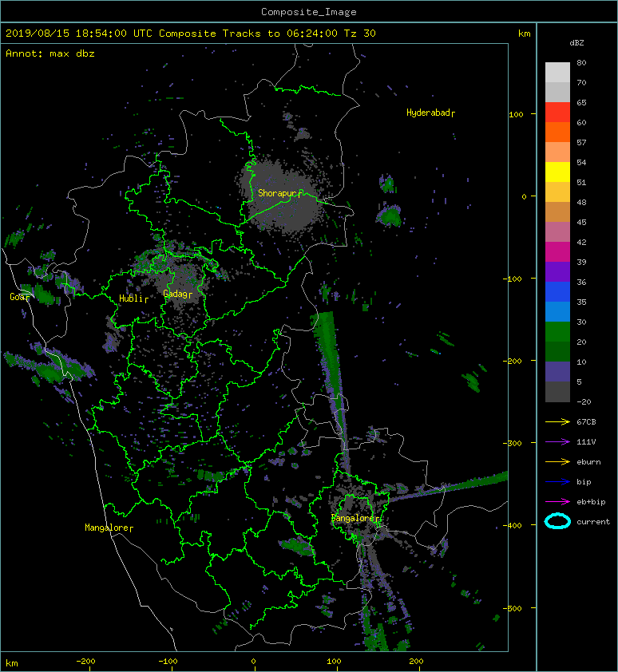
Task: Click the cyan 'current' ellipse legend icon
Action: click(557, 522)
